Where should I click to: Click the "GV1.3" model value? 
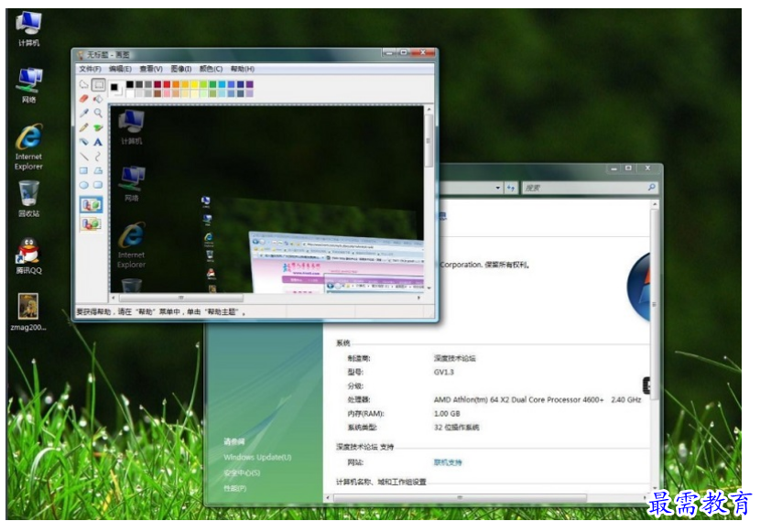point(443,372)
